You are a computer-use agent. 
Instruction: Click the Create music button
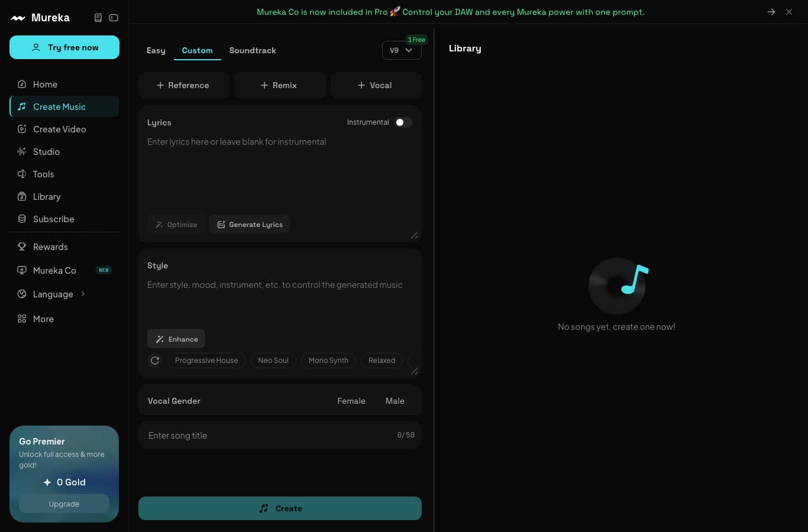coord(280,508)
